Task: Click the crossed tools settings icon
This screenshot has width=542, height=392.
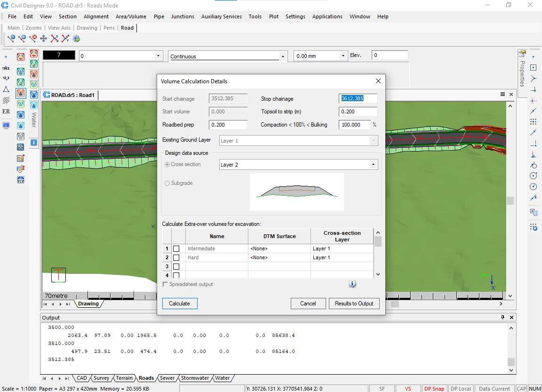Action: [x=21, y=147]
